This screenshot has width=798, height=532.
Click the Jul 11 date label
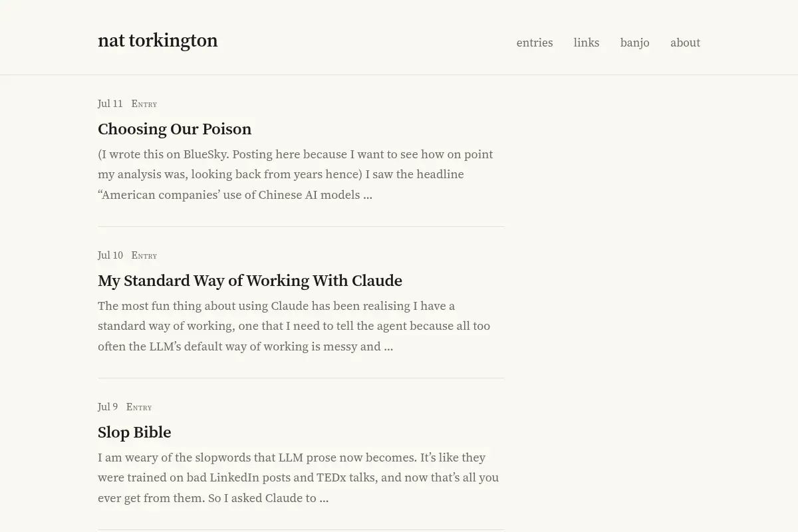click(x=110, y=104)
